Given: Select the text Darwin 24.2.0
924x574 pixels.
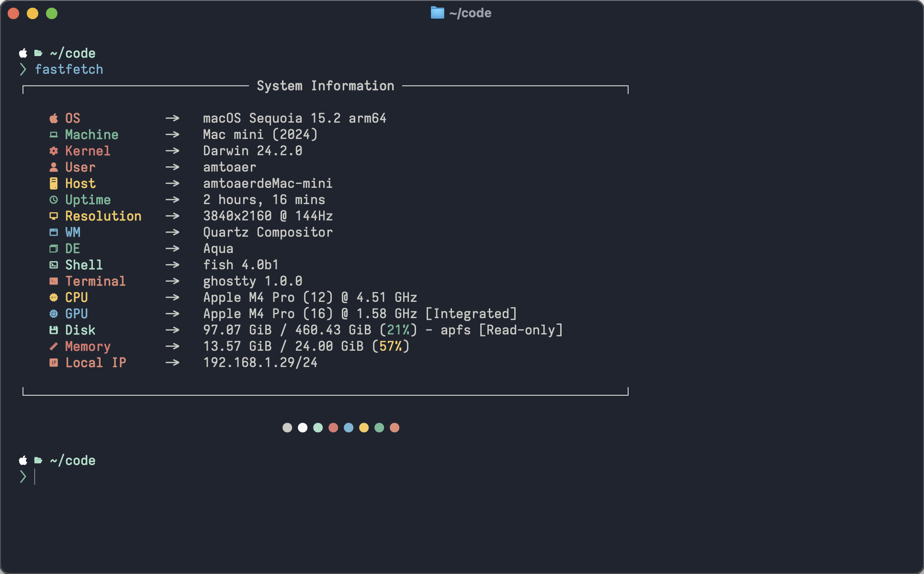Looking at the screenshot, I should coord(253,151).
